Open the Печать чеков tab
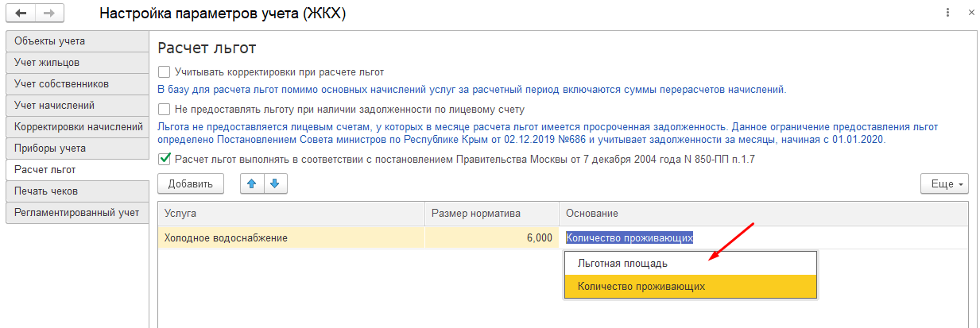Image resolution: width=980 pixels, height=328 pixels. (77, 191)
